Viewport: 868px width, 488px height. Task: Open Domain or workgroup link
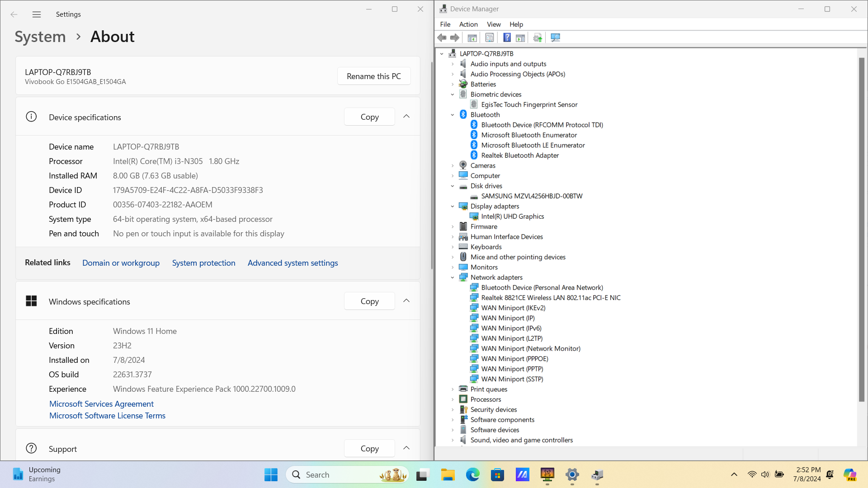pyautogui.click(x=121, y=263)
